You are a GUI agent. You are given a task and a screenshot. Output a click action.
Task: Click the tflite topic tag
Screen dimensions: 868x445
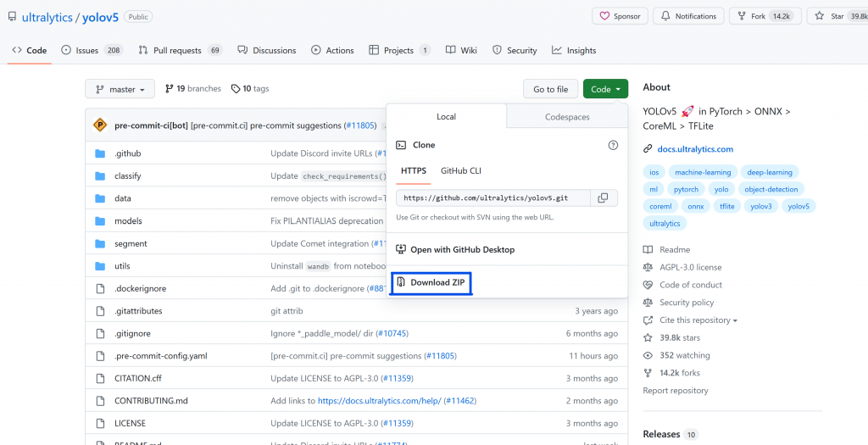coord(727,206)
